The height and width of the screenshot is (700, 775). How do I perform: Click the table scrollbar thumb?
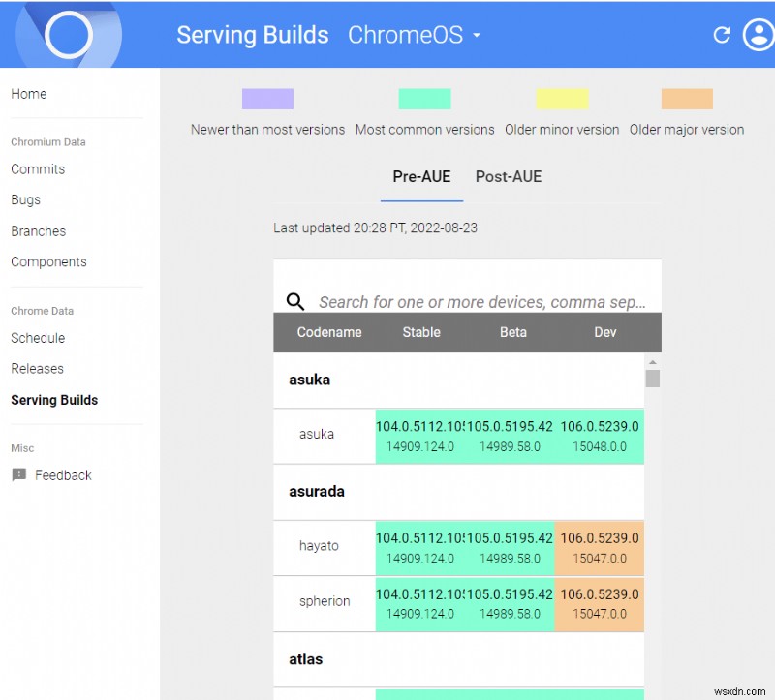655,378
